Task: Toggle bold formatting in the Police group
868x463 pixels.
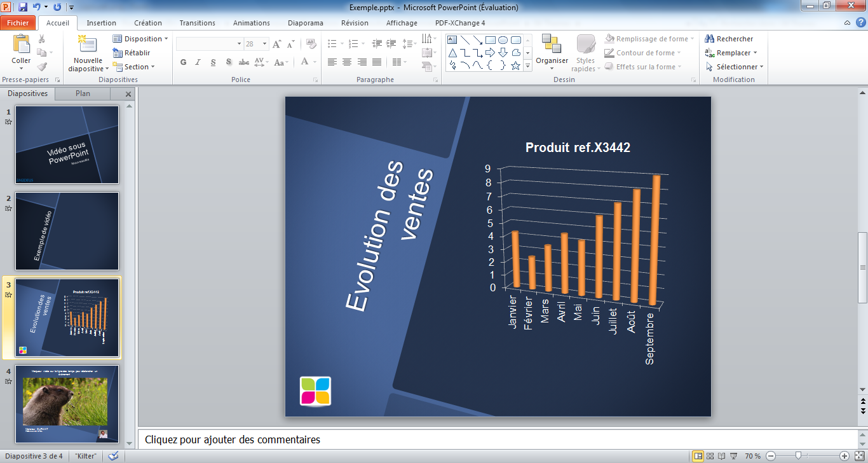Action: (x=183, y=62)
